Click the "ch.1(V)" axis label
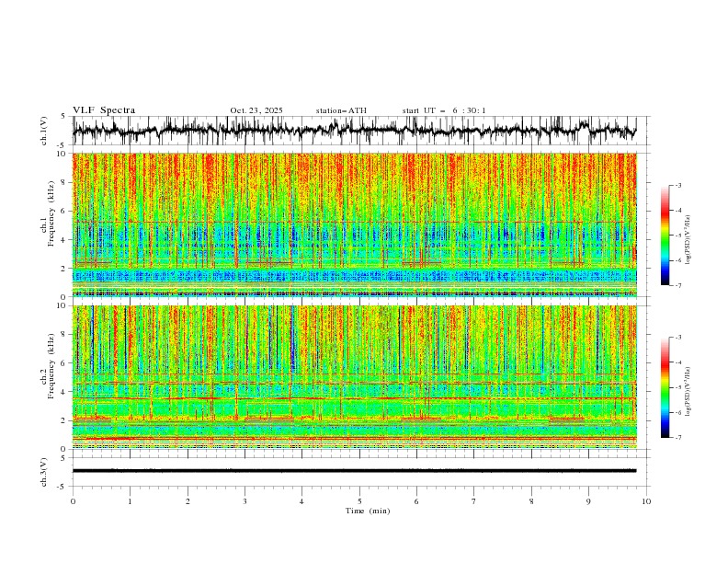Image resolution: width=728 pixels, height=563 pixels. (44, 131)
